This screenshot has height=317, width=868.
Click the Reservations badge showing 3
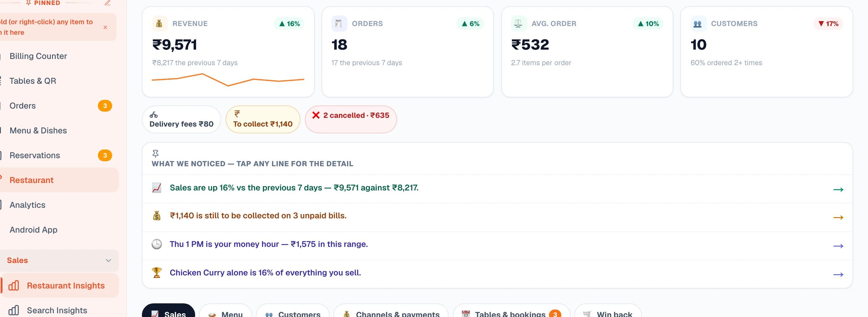105,155
